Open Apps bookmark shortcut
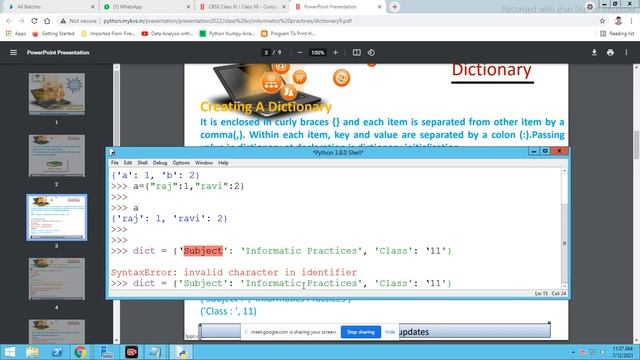Viewport: 640px width, 360px height. [16, 33]
